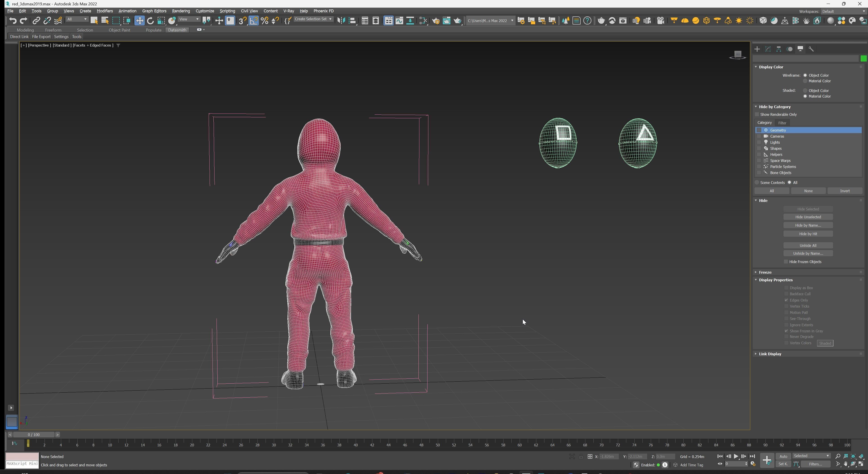Screen dimensions: 868x474
Task: Click the Unhide All button
Action: (x=808, y=246)
